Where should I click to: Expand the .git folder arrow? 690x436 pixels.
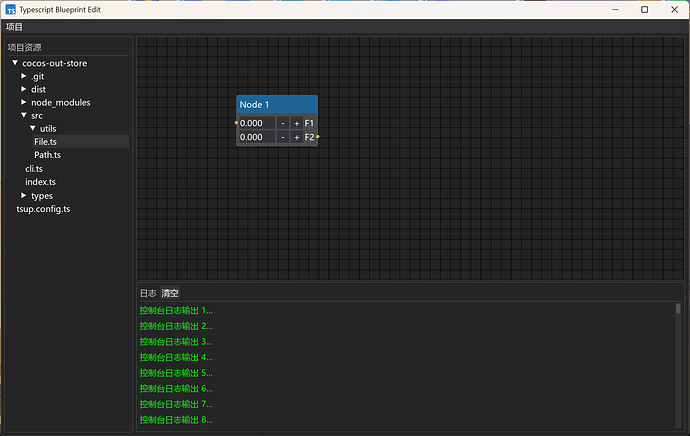[x=24, y=76]
